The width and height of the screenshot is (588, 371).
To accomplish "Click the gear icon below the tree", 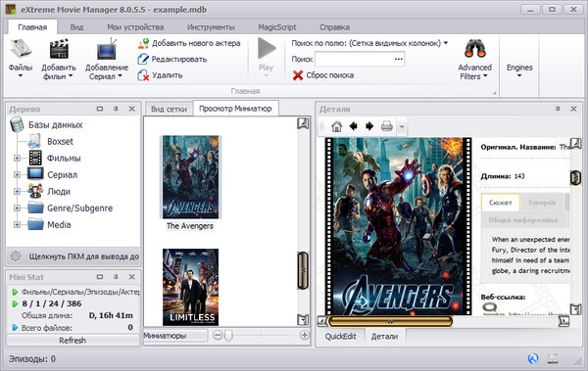I will point(16,256).
